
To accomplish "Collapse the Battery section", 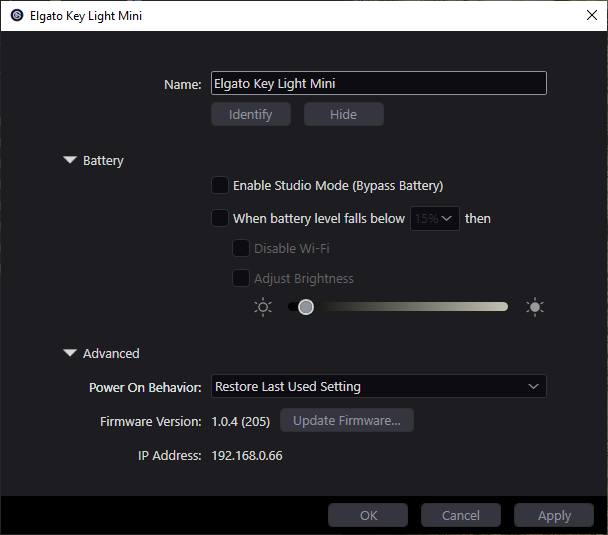I will coord(70,160).
